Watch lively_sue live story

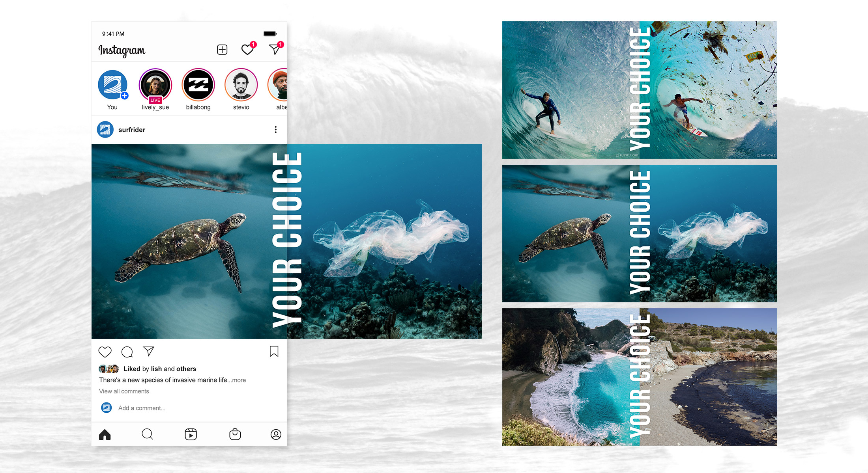point(155,85)
